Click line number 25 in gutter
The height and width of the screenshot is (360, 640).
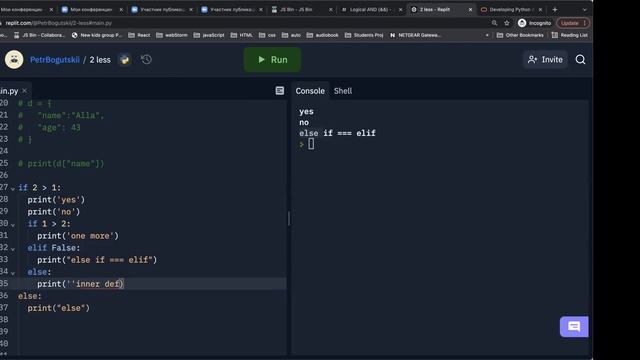coord(4,163)
